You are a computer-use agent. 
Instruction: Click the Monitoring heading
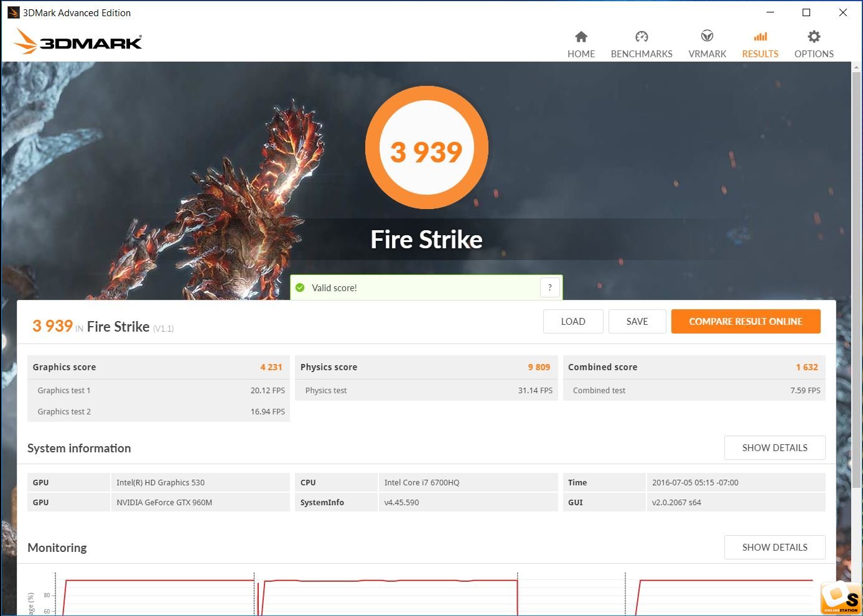(x=57, y=548)
